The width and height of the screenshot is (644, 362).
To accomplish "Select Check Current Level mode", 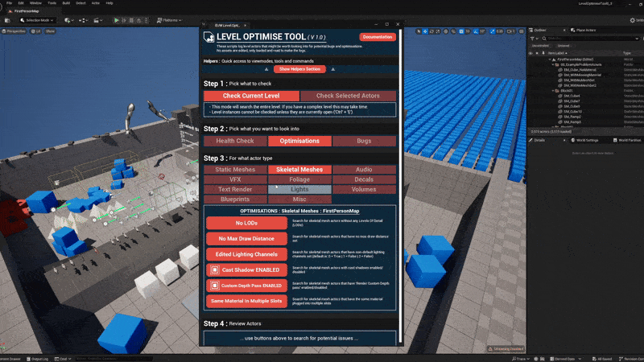I will (x=251, y=96).
